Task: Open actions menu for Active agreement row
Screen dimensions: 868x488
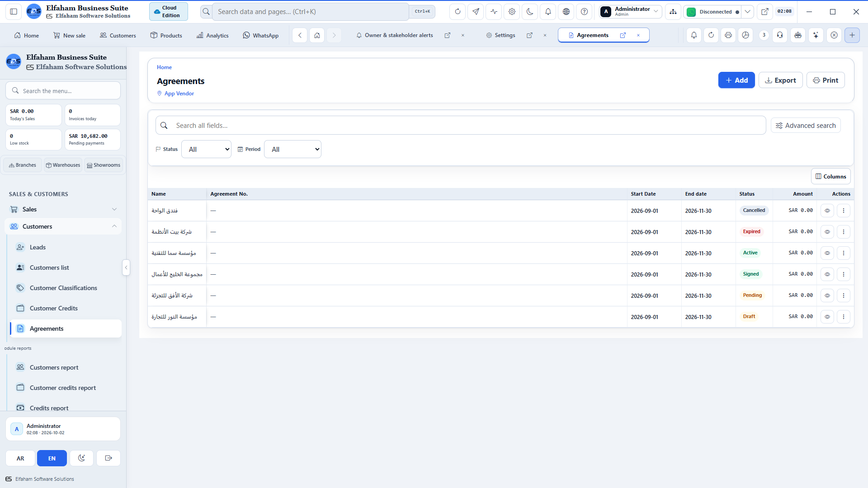Action: point(843,253)
